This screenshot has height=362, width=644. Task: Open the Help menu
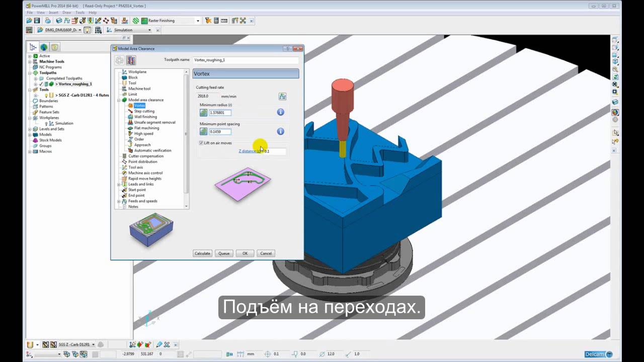93,12
